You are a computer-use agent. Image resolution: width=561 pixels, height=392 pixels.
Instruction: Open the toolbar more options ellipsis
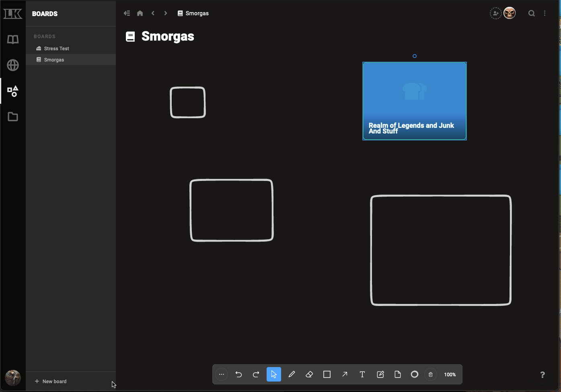pyautogui.click(x=222, y=374)
